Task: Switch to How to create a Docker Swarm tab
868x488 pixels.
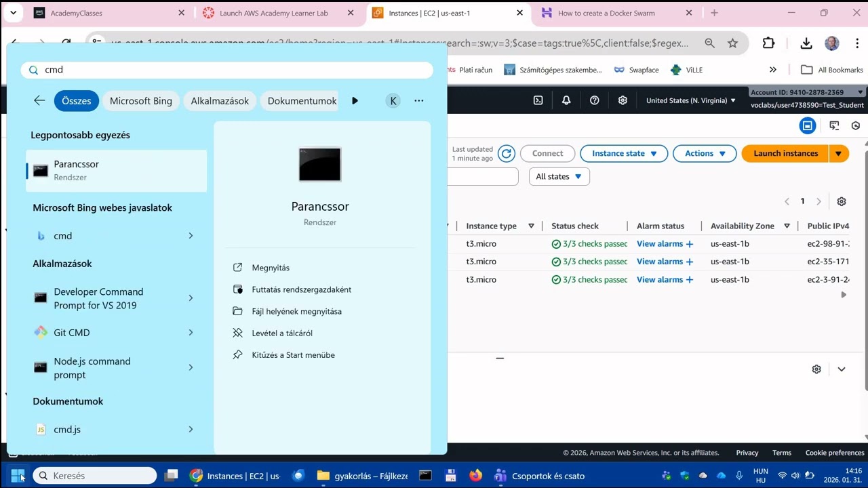Action: click(616, 13)
